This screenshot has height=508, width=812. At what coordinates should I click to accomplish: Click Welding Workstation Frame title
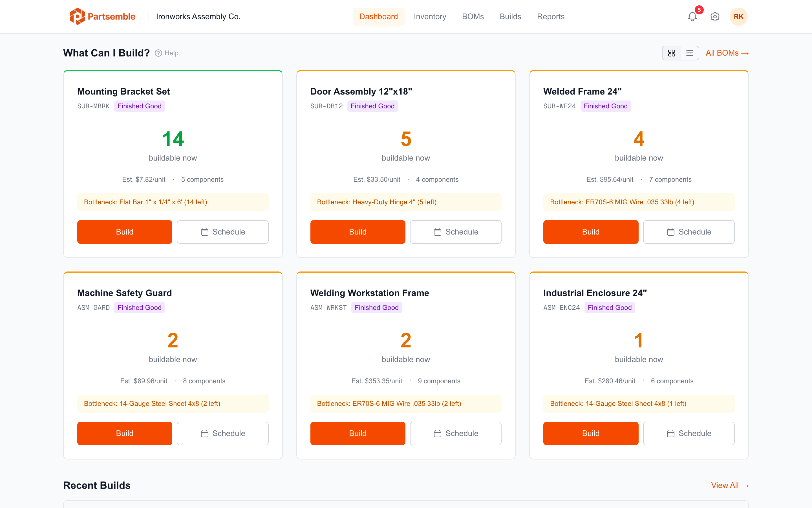point(369,293)
